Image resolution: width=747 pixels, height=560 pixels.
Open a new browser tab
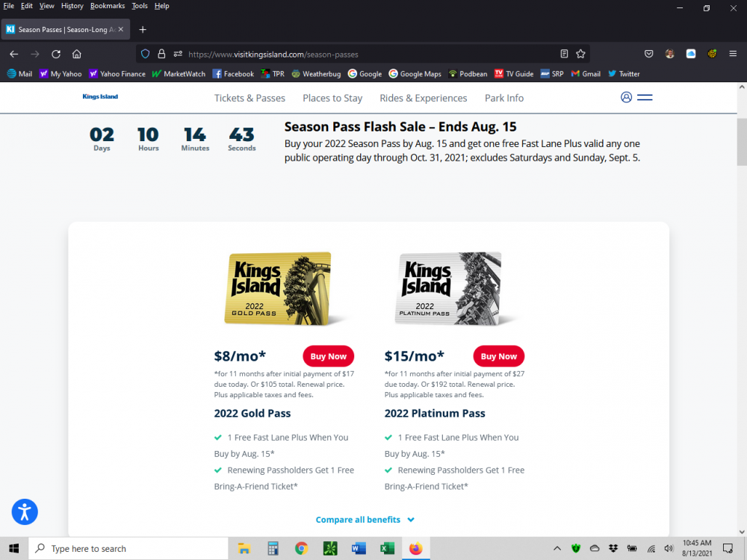pos(143,30)
